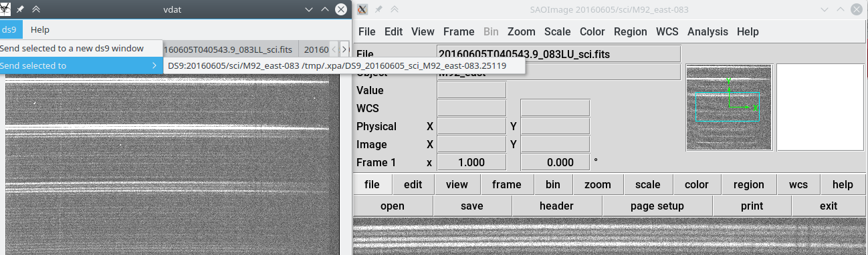Click the file button in the button bar
The width and height of the screenshot is (868, 255).
coord(372,185)
